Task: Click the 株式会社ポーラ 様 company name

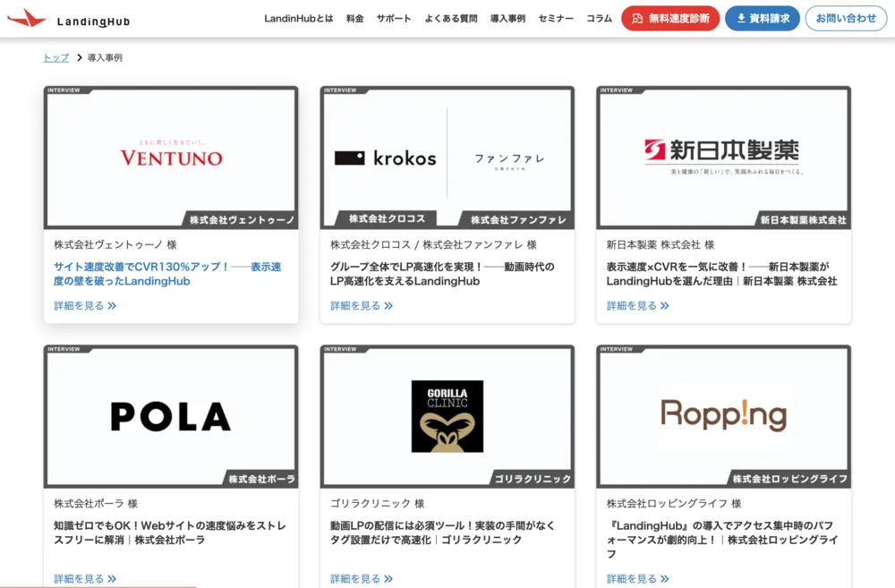Action: click(96, 504)
